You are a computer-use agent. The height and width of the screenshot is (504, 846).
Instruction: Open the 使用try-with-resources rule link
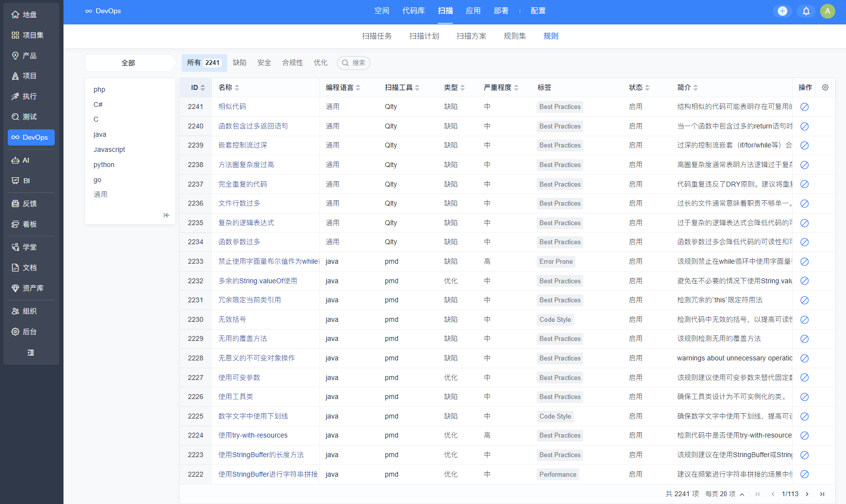tap(253, 435)
